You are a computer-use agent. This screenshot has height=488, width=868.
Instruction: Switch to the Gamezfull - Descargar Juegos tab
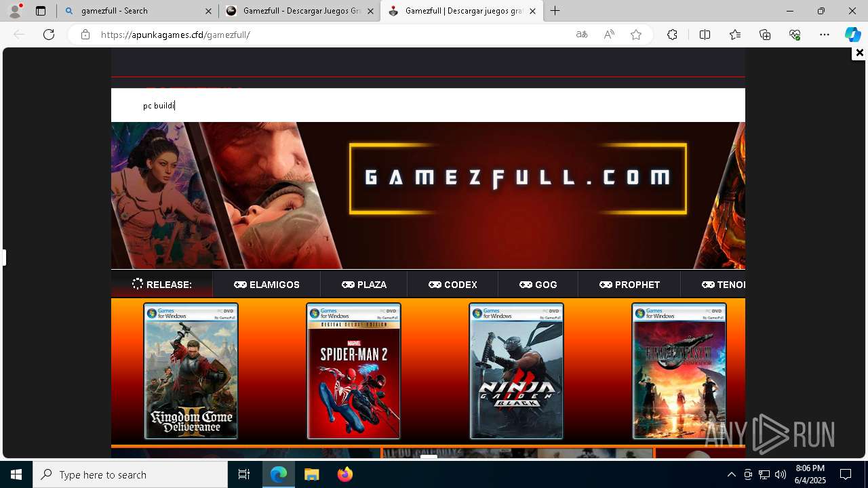click(x=300, y=11)
